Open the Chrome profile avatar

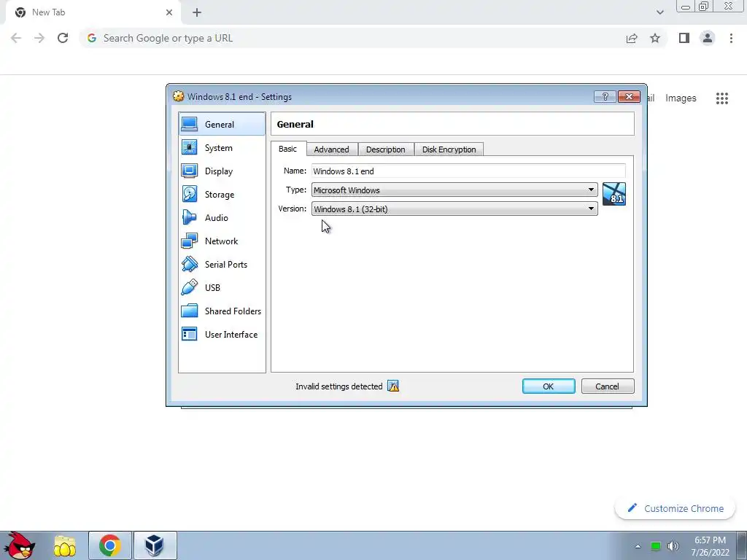coord(708,38)
